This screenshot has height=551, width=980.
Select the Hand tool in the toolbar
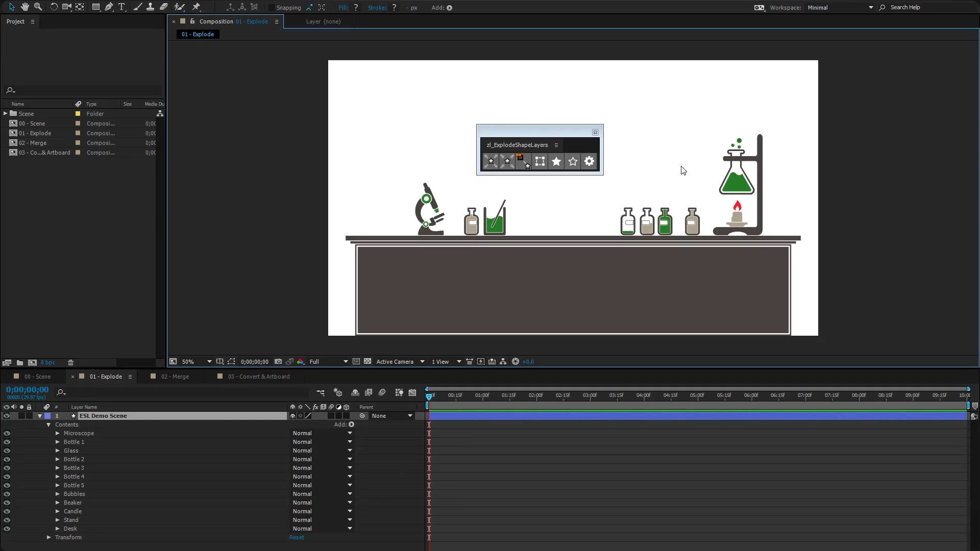(24, 7)
